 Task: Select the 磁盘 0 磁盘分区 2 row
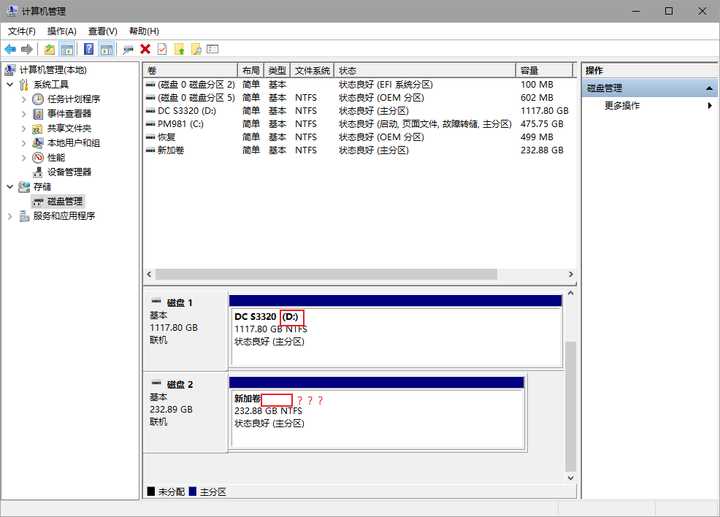click(360, 84)
